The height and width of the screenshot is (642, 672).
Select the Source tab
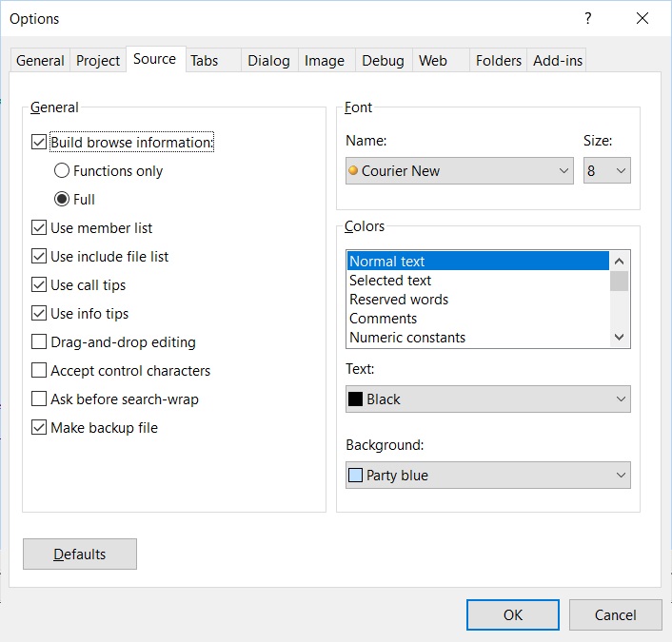tap(155, 59)
